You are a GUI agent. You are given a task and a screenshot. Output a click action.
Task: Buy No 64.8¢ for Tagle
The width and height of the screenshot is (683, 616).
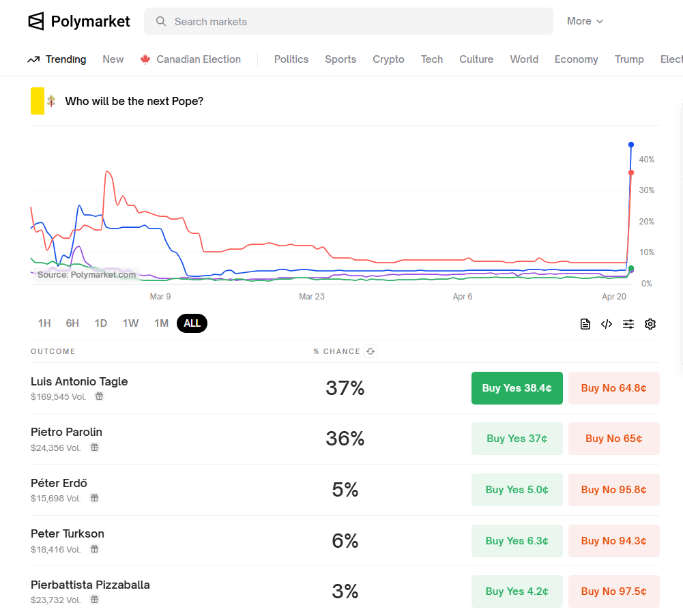tap(613, 388)
